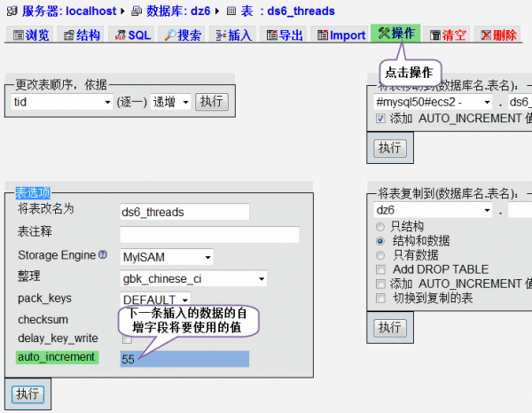Click 执行 under the table options section
The width and height of the screenshot is (532, 413).
[x=27, y=394]
